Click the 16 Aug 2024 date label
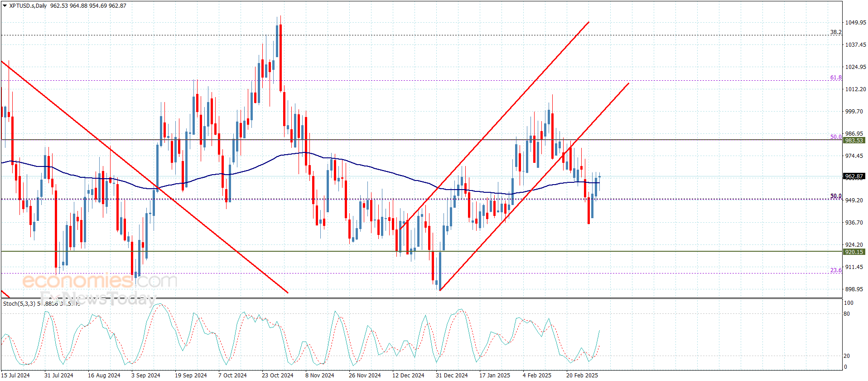Image resolution: width=868 pixels, height=381 pixels. tap(104, 375)
